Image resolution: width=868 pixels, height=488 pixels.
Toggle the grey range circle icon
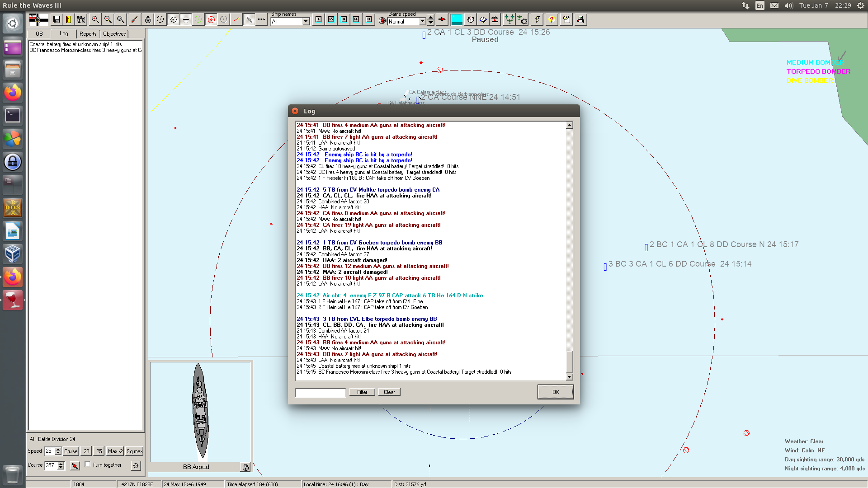[223, 19]
